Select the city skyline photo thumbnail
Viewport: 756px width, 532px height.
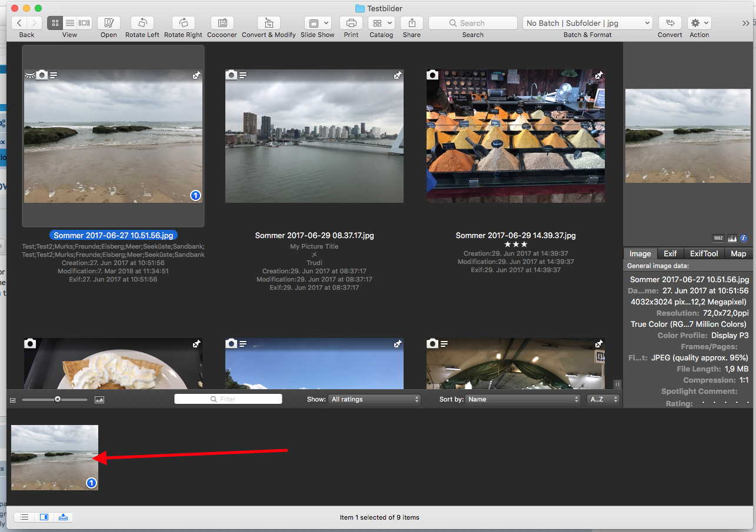tap(314, 136)
